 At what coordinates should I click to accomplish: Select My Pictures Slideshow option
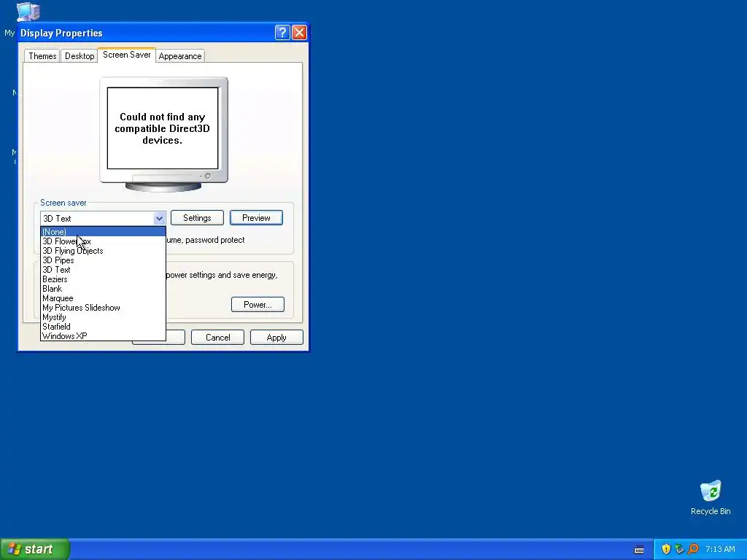pos(103,308)
